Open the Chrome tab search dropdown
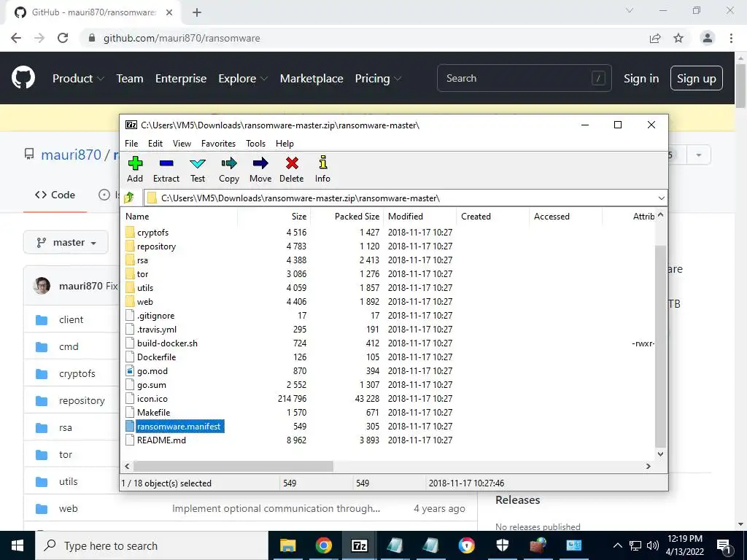 point(630,10)
